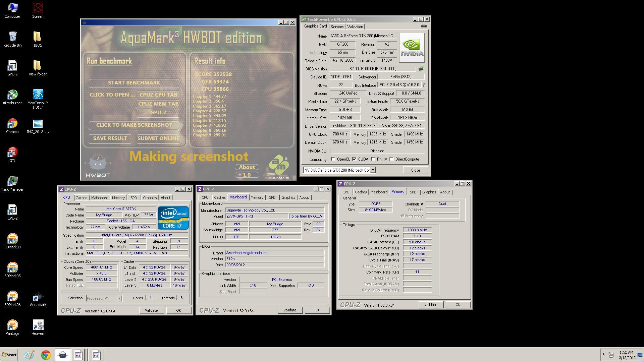Click SUBMIT ONLINE in AquaMark
Image resolution: width=644 pixels, height=362 pixels.
click(x=158, y=138)
